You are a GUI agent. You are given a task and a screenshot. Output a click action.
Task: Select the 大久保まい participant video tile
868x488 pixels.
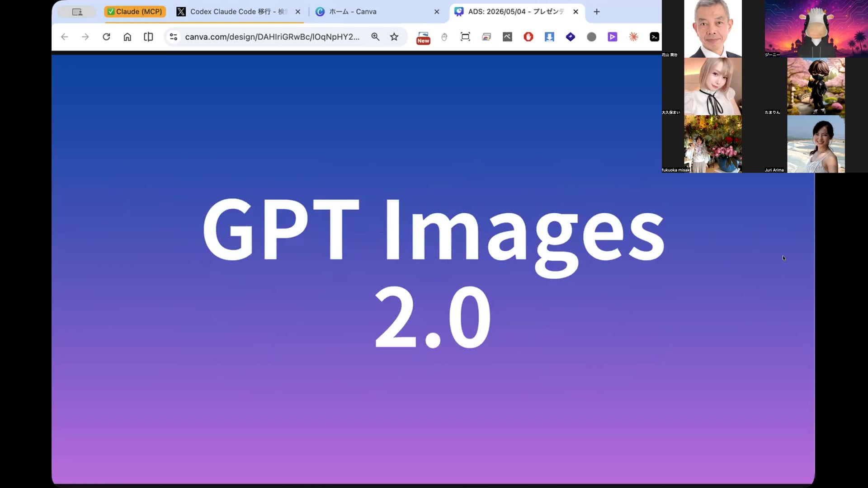click(x=713, y=86)
